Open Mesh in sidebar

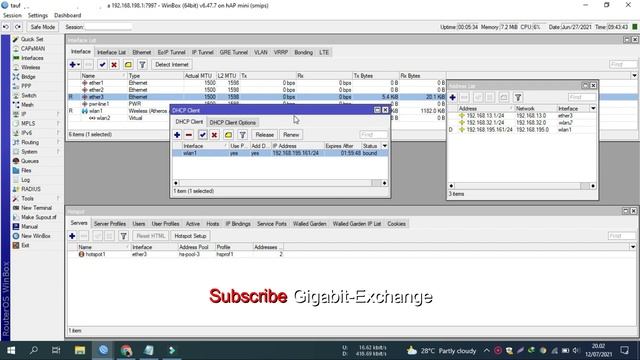click(x=27, y=105)
